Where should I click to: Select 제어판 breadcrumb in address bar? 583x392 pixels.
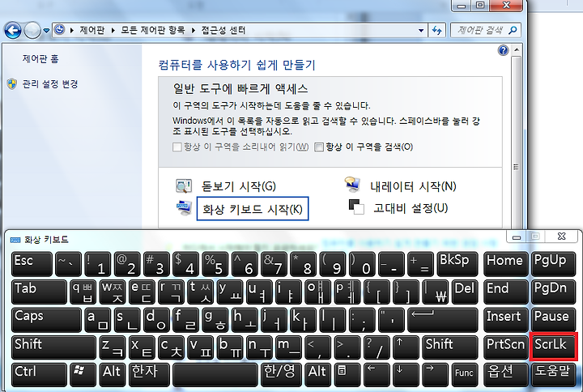coord(91,30)
